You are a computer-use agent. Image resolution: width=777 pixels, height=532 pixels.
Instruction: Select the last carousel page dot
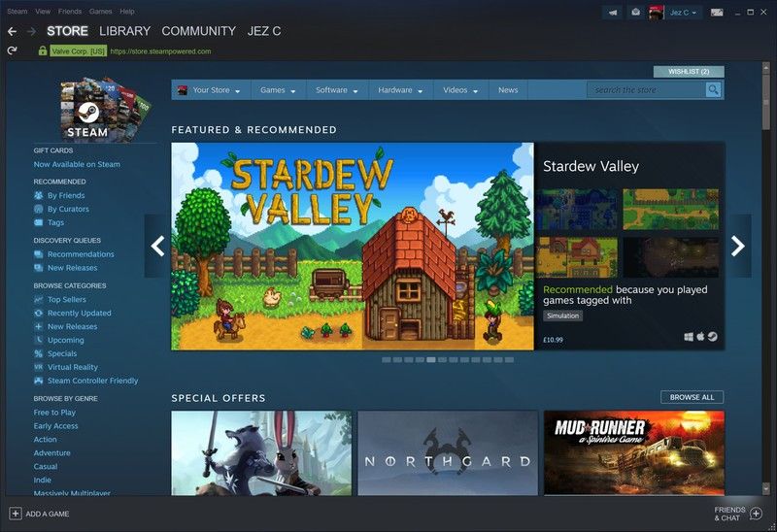click(x=509, y=360)
